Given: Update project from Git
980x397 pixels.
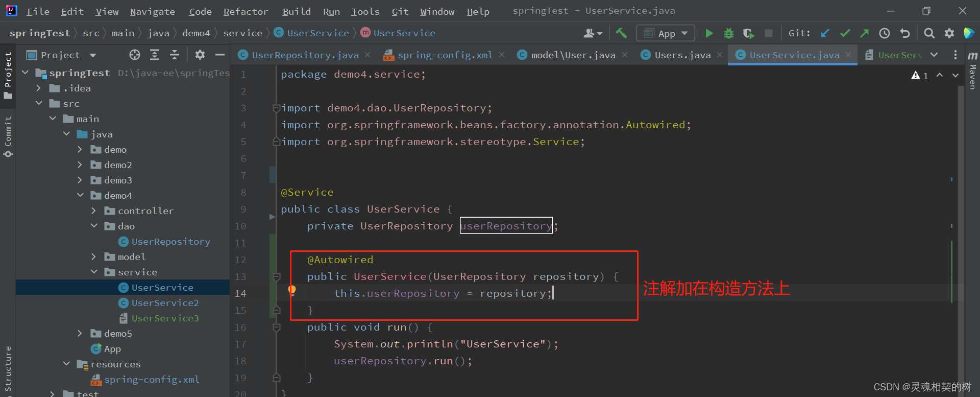Looking at the screenshot, I should pos(825,33).
